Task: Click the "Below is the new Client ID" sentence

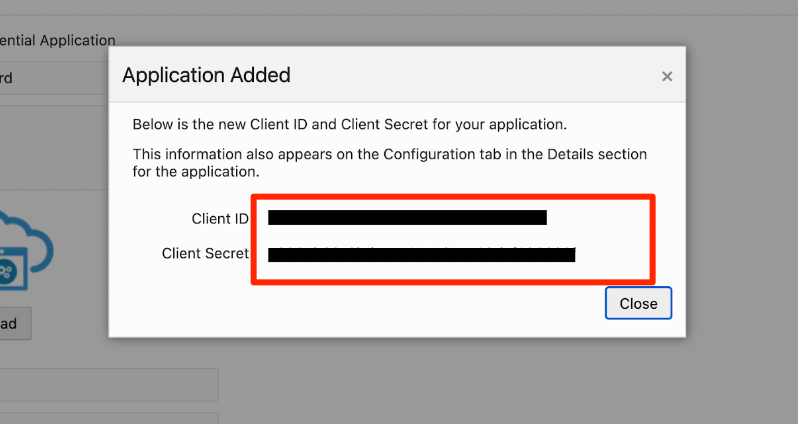Action: tap(350, 125)
